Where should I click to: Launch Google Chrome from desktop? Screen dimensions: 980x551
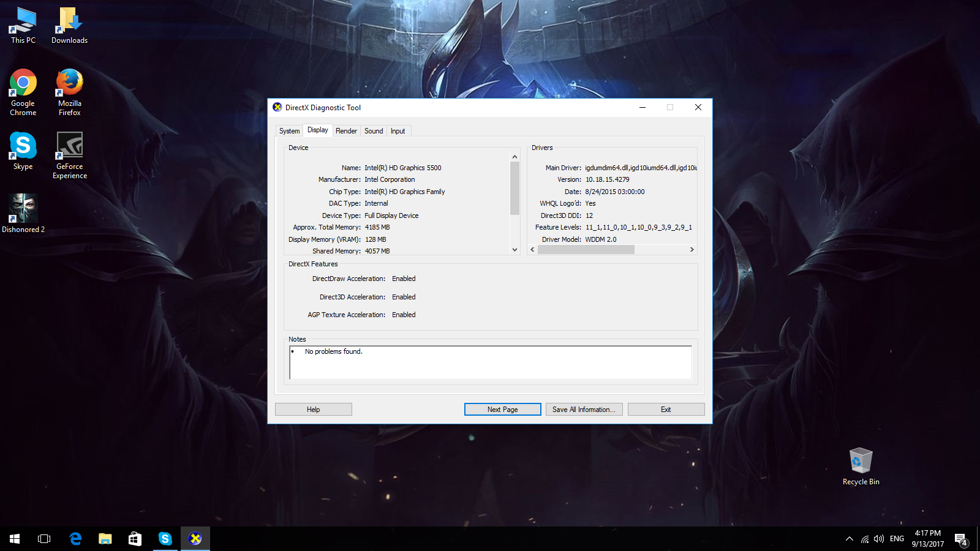click(x=23, y=92)
